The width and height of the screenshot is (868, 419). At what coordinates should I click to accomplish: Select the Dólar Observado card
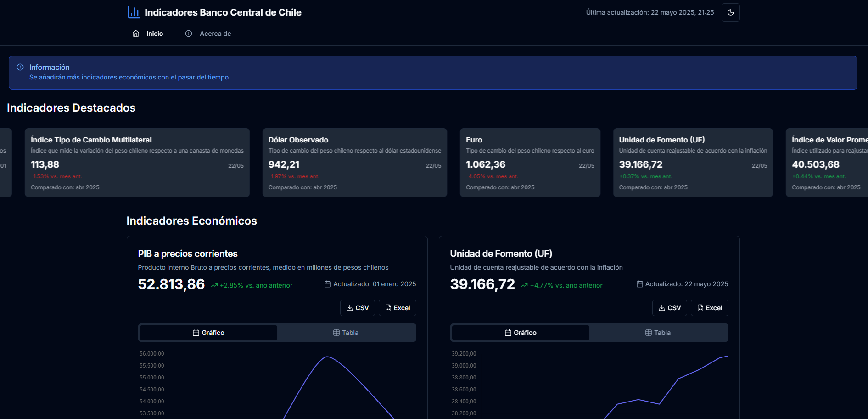tap(354, 163)
